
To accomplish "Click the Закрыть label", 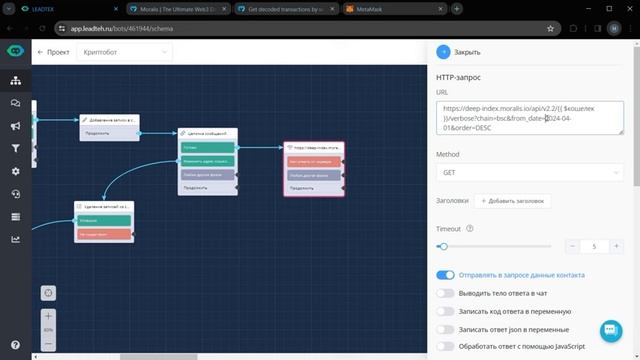I will click(467, 52).
